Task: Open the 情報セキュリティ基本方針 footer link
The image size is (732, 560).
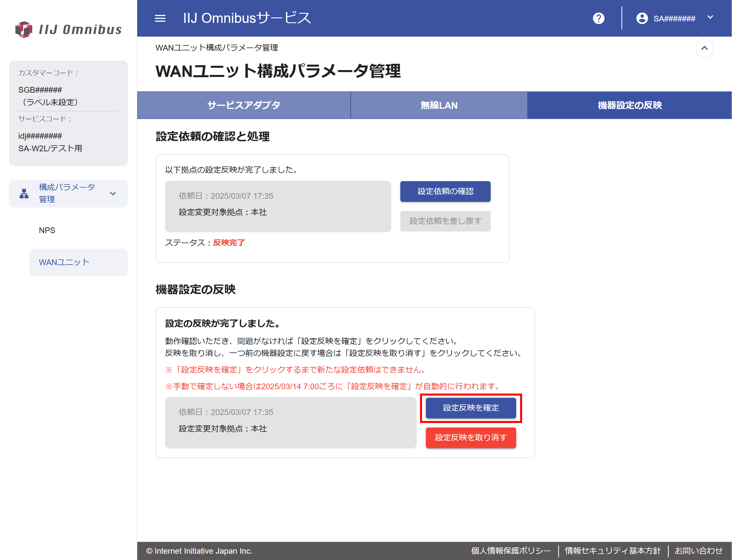Action: 612,551
